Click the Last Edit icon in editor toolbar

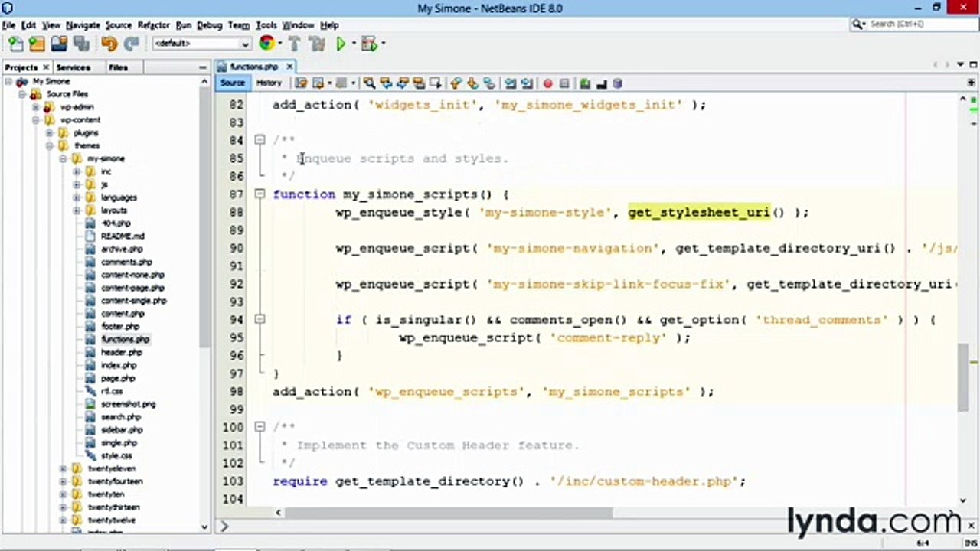click(x=301, y=83)
